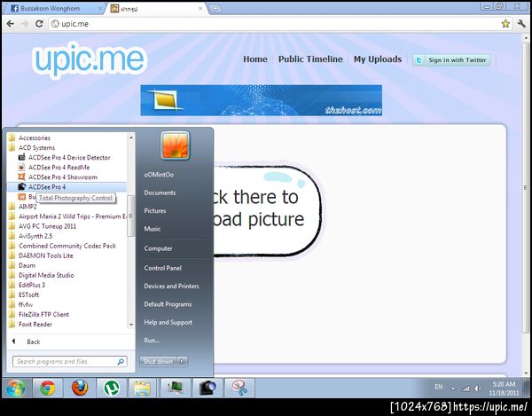
Task: Open Devices and Printers
Action: tap(171, 286)
